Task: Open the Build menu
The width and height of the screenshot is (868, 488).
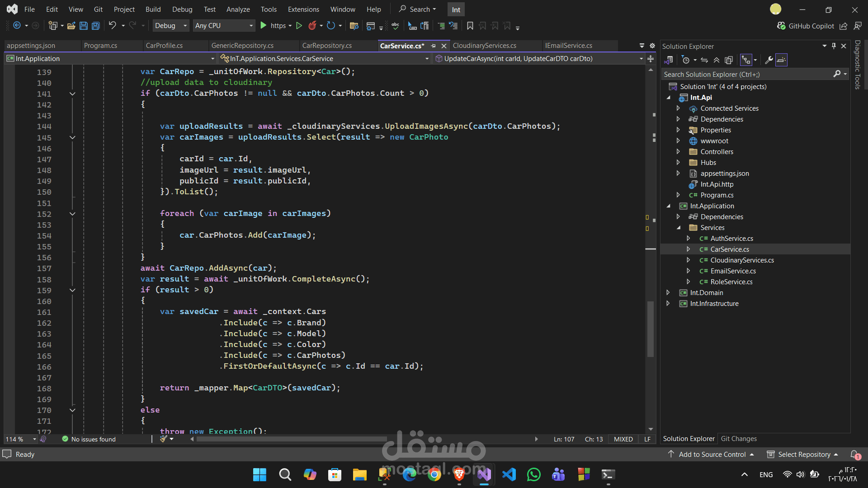Action: 153,9
